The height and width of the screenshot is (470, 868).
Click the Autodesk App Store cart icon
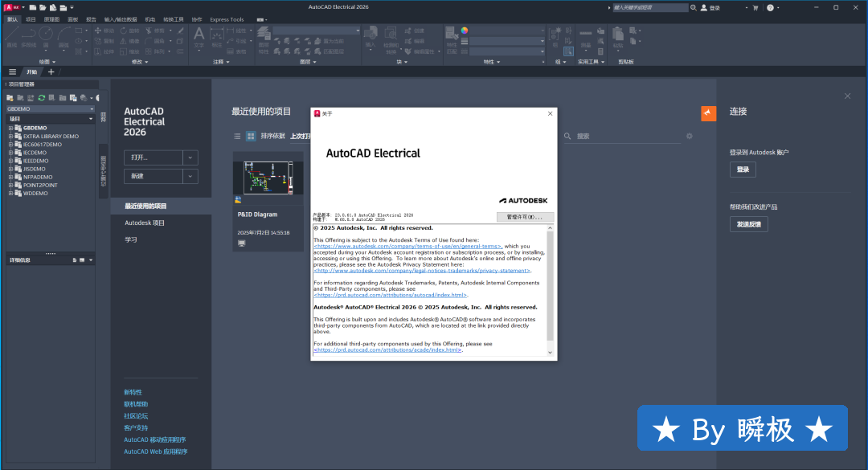tap(755, 7)
